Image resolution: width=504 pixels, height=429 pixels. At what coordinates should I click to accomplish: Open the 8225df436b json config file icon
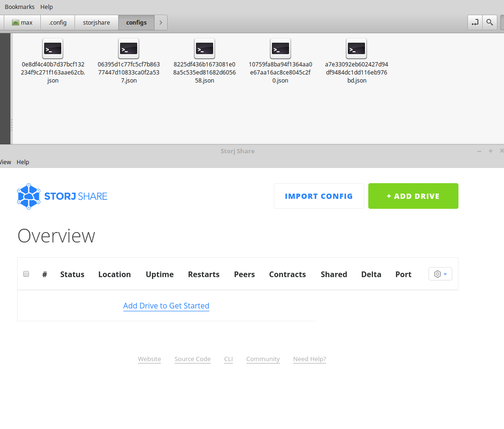point(205,48)
